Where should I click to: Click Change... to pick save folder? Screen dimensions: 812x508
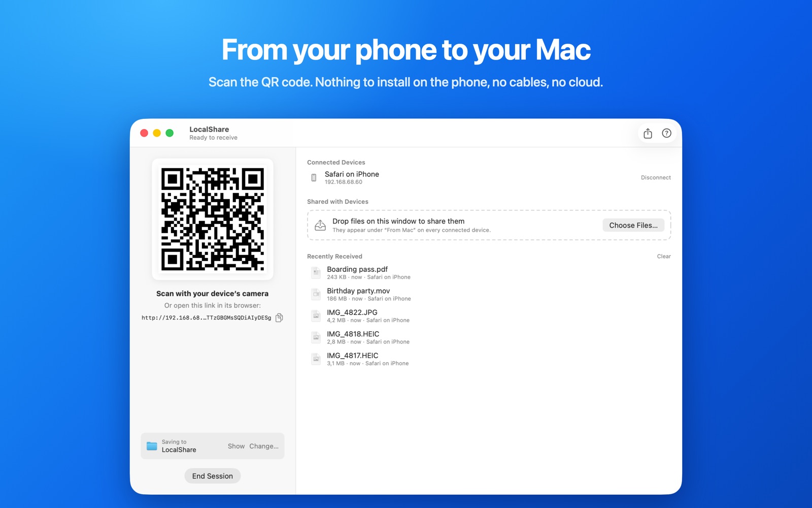[264, 446]
